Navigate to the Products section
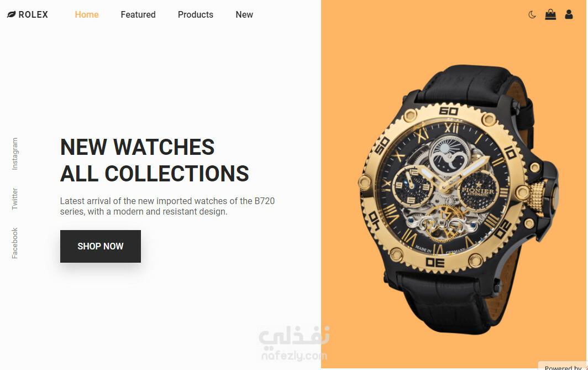Viewport: 588px width, 370px height. (x=196, y=14)
